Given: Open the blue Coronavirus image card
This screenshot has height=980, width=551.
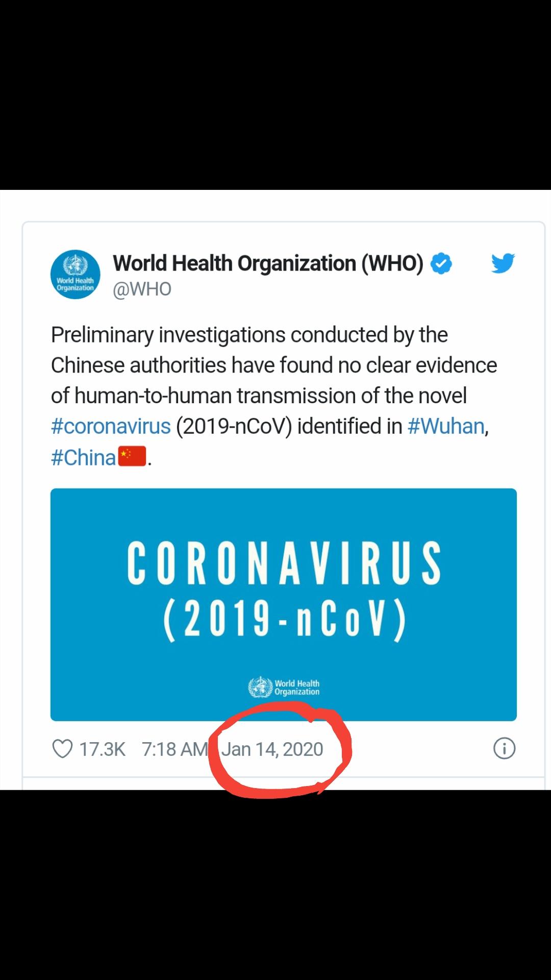Looking at the screenshot, I should [x=284, y=605].
